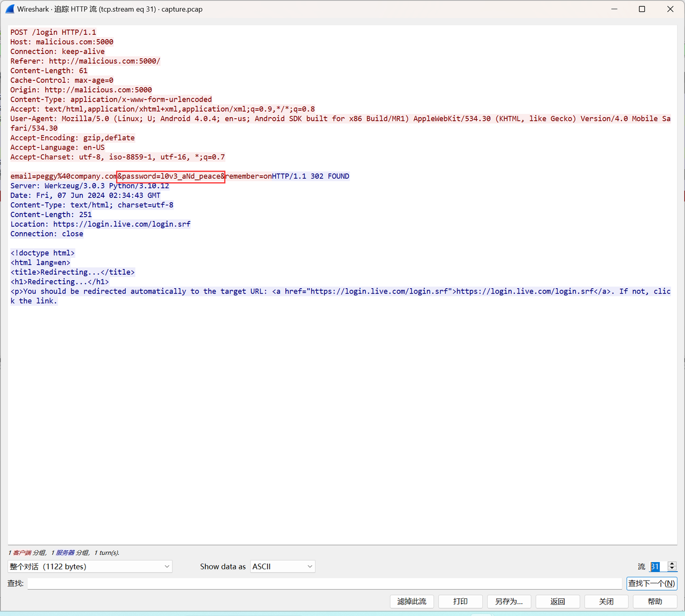Click the stream number field showing 31
Image resolution: width=685 pixels, height=616 pixels.
point(657,566)
